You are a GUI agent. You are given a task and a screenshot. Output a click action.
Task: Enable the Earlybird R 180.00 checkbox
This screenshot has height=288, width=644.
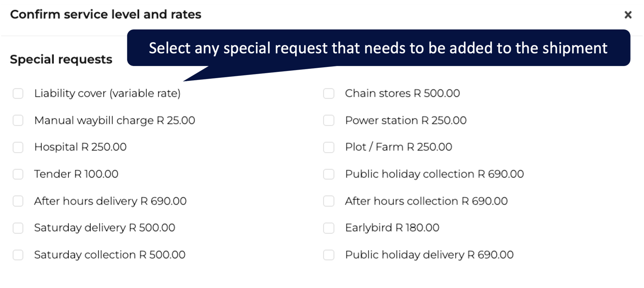coord(329,228)
